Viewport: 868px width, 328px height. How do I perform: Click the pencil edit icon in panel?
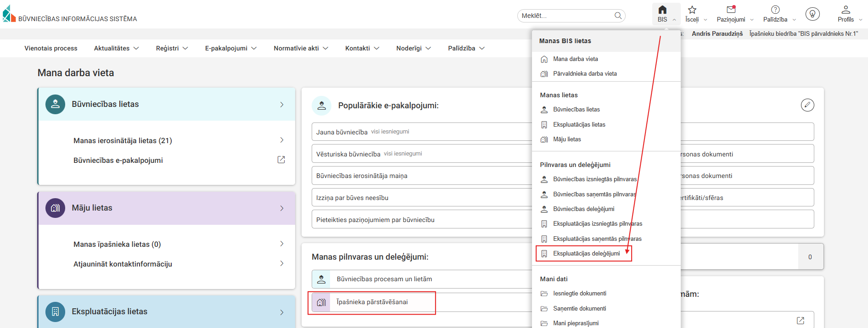tap(807, 105)
